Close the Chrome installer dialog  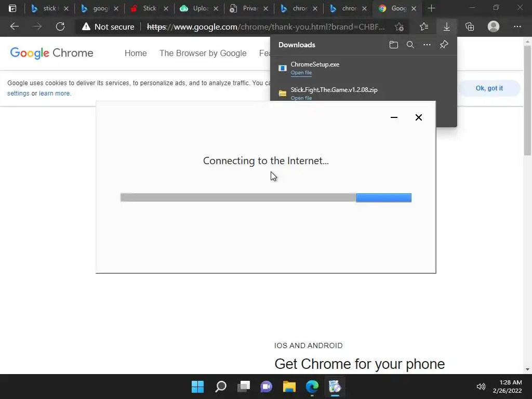(419, 117)
